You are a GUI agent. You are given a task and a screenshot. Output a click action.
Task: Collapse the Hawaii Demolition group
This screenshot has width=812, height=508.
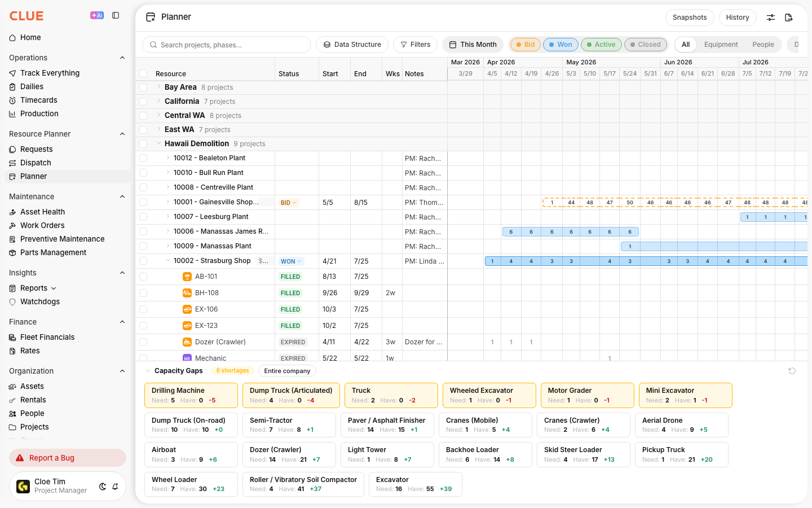[159, 143]
